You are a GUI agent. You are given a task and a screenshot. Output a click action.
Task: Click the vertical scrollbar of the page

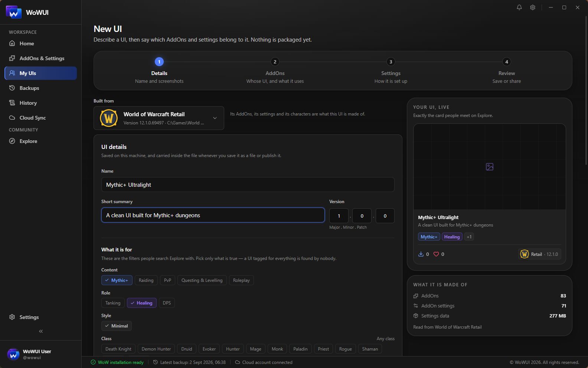pos(586,90)
